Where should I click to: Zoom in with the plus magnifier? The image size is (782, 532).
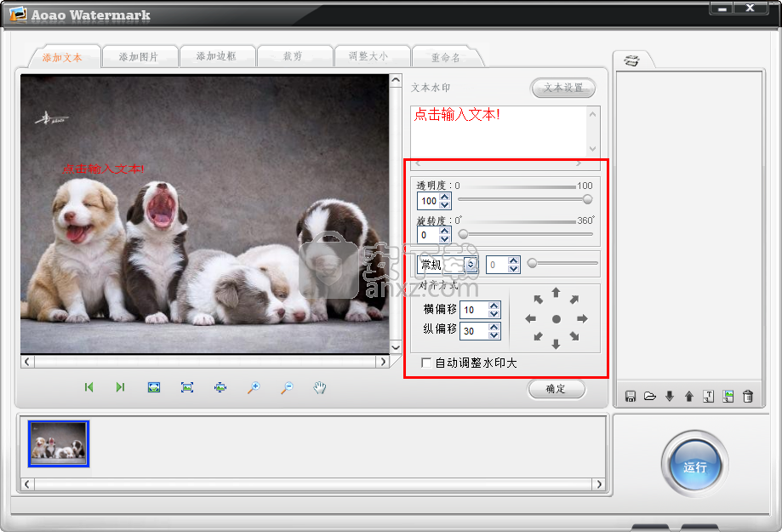254,387
